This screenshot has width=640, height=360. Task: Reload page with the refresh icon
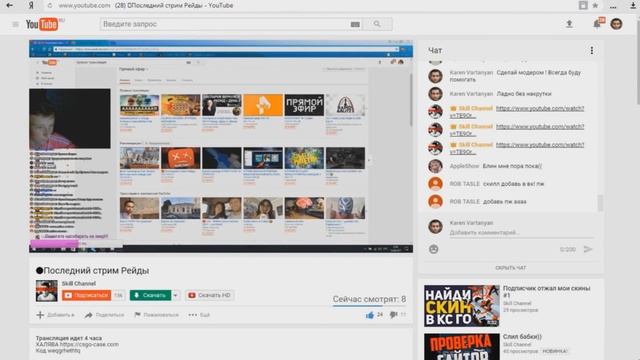[49, 6]
